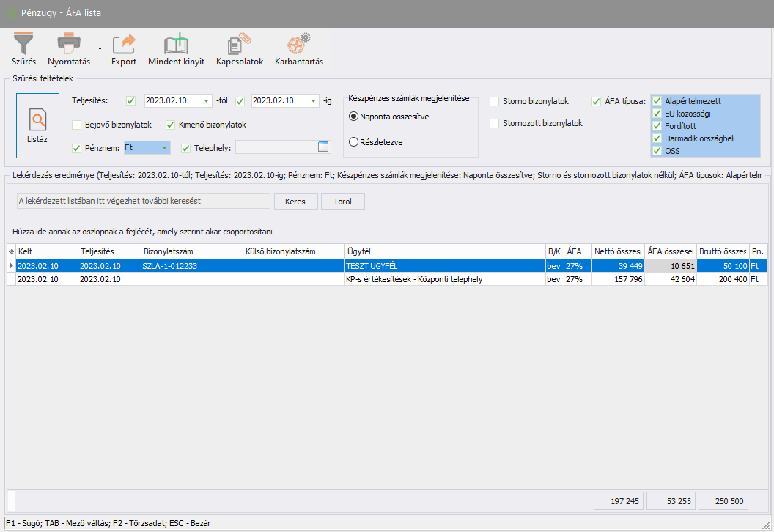The image size is (774, 532).
Task: Open all with Mindent kinyit icon
Action: coord(176,44)
